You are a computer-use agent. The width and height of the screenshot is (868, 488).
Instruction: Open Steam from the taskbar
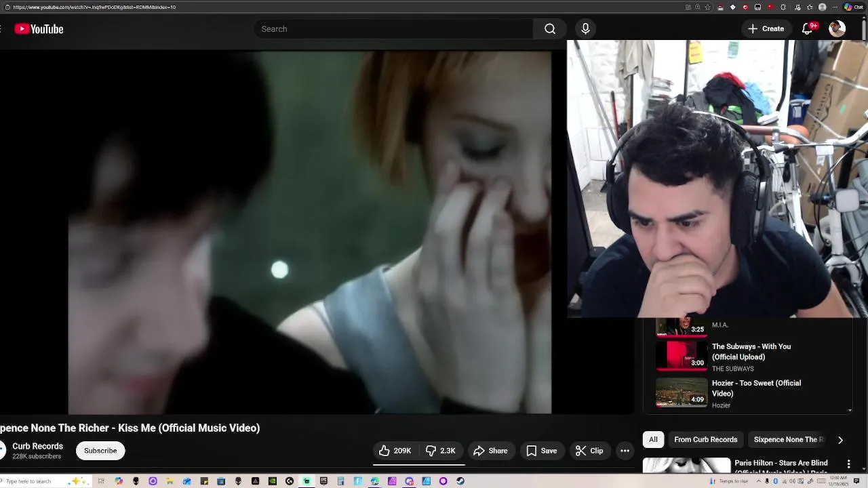coord(460,481)
